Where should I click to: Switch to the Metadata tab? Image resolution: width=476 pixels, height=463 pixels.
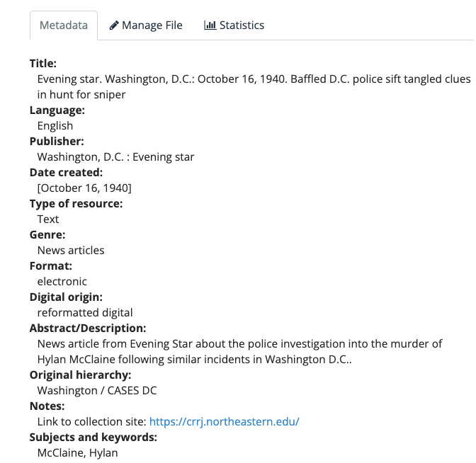point(64,25)
